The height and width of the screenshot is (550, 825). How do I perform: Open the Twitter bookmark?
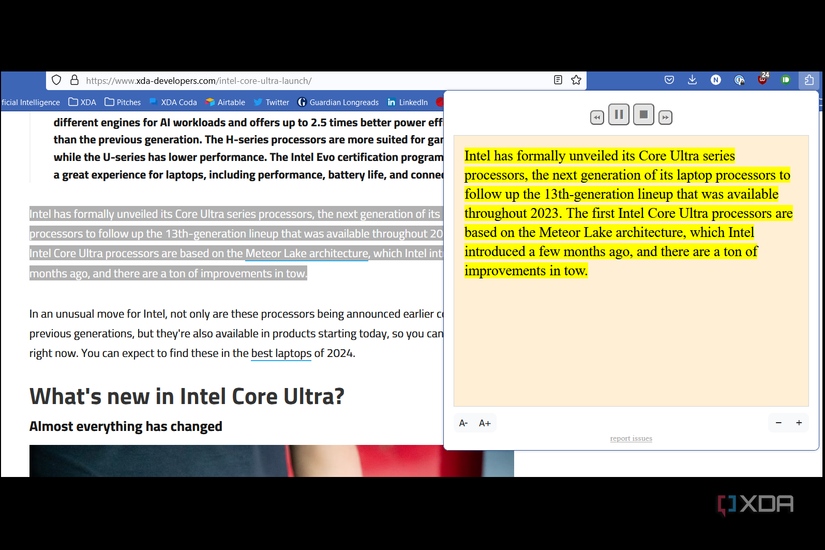click(x=271, y=102)
